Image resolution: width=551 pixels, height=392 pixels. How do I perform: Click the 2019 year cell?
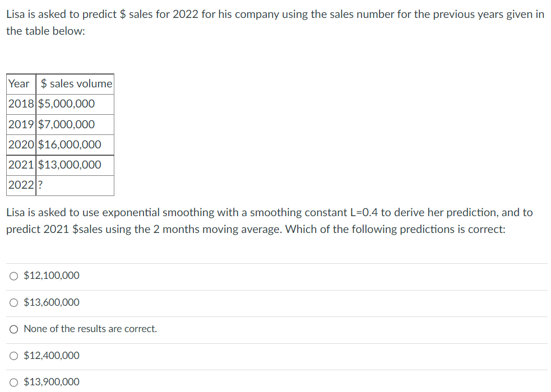pyautogui.click(x=21, y=124)
